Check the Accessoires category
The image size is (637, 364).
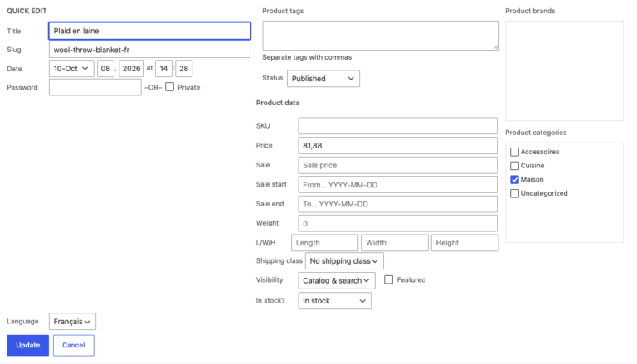point(515,152)
